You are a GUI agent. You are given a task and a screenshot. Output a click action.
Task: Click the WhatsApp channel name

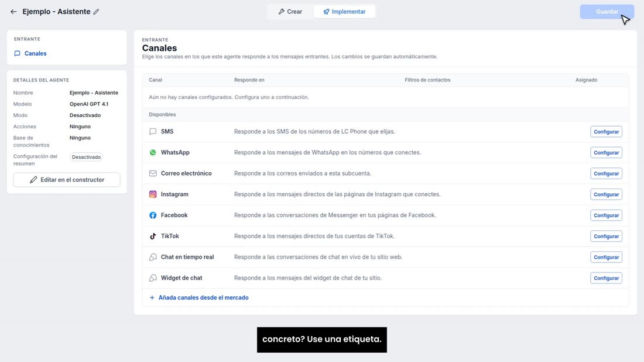pos(175,152)
